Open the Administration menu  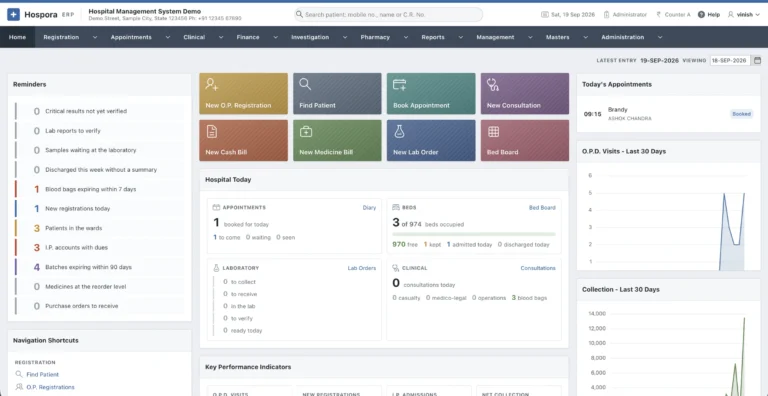(x=623, y=37)
